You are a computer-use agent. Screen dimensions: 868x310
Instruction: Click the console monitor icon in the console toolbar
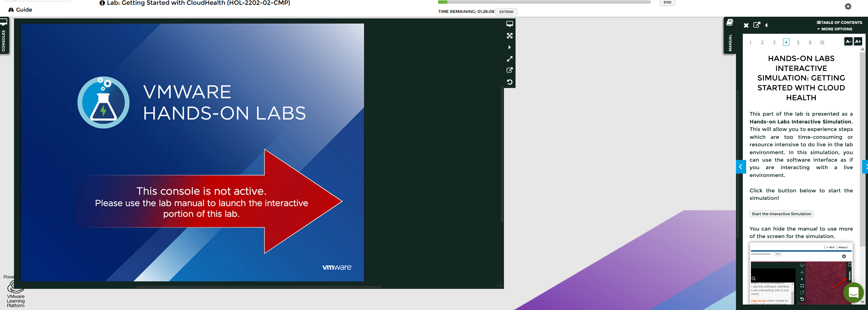(x=509, y=24)
